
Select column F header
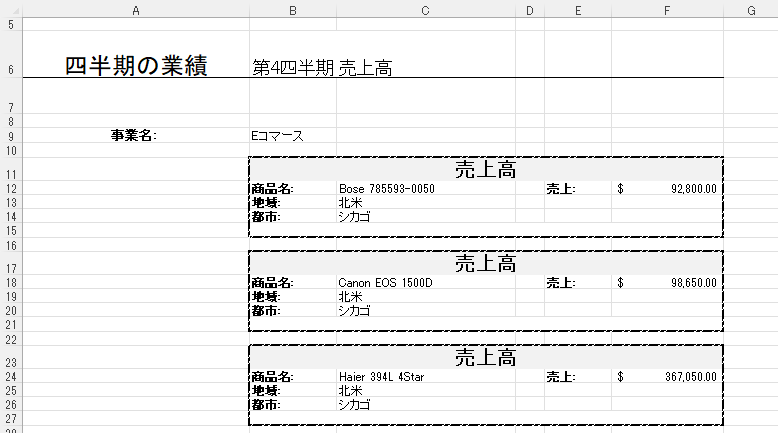[667, 10]
